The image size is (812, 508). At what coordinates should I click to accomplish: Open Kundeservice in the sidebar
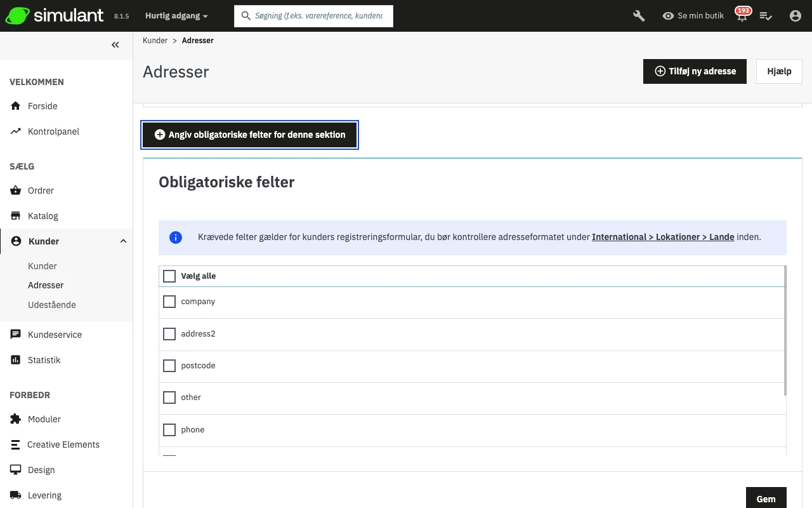55,335
